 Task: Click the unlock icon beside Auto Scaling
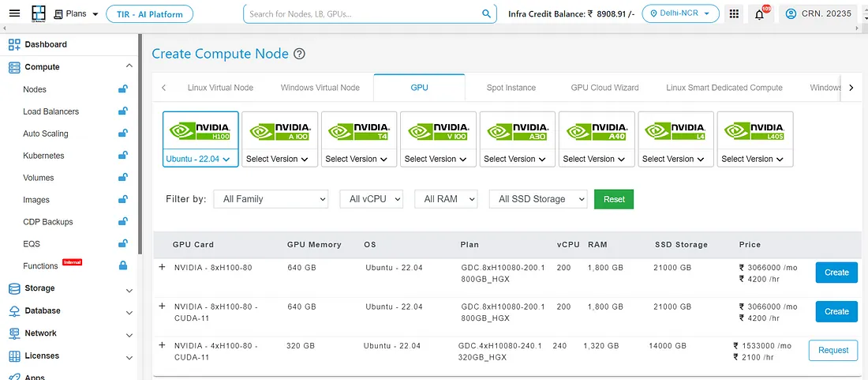pyautogui.click(x=123, y=133)
